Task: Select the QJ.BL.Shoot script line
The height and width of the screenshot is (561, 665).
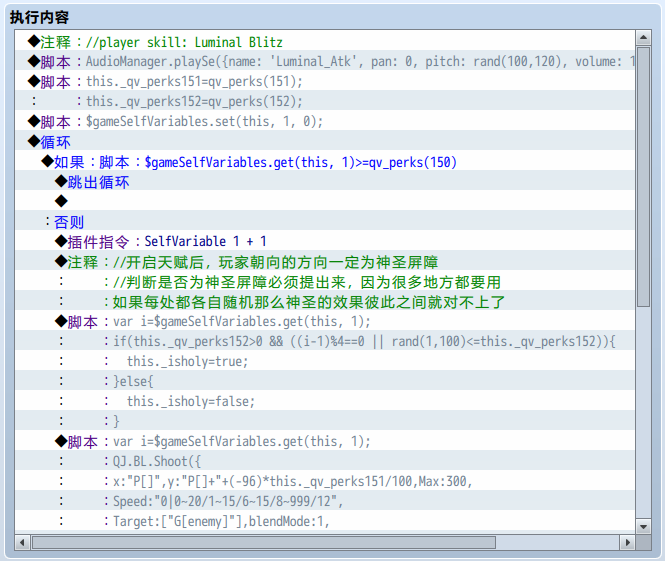Action: pos(325,461)
